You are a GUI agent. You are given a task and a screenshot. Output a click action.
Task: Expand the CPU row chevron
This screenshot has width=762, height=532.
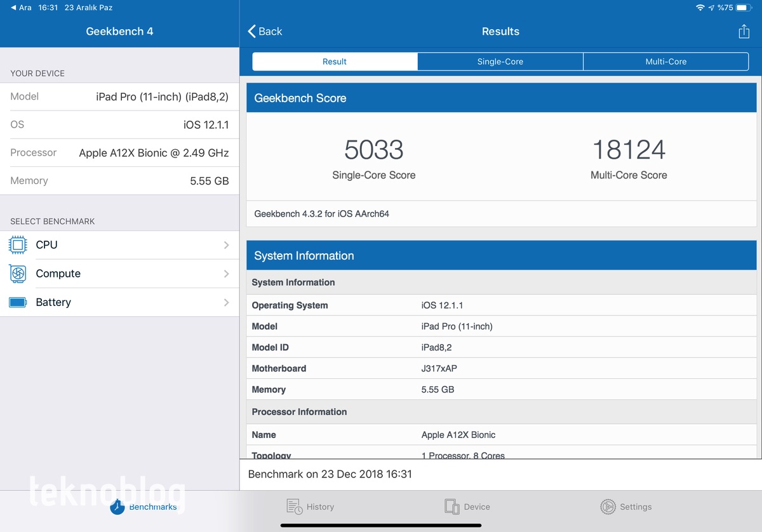coord(226,245)
